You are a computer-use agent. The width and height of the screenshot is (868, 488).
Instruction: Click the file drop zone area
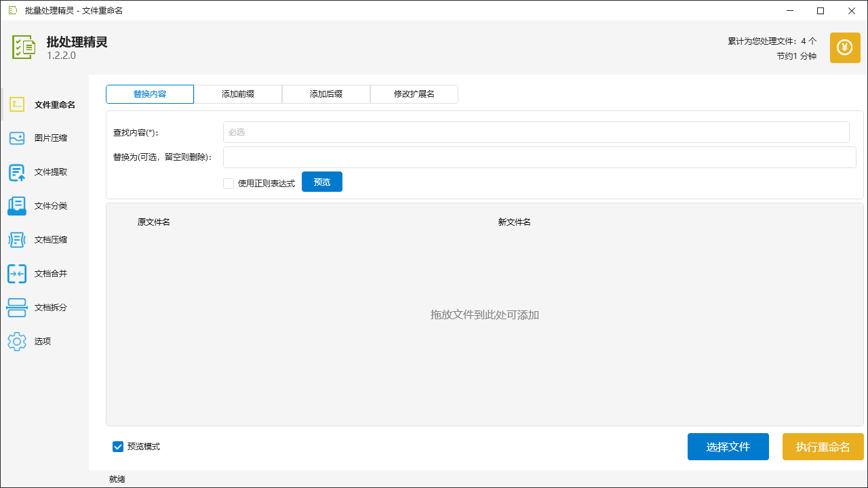[x=484, y=315]
